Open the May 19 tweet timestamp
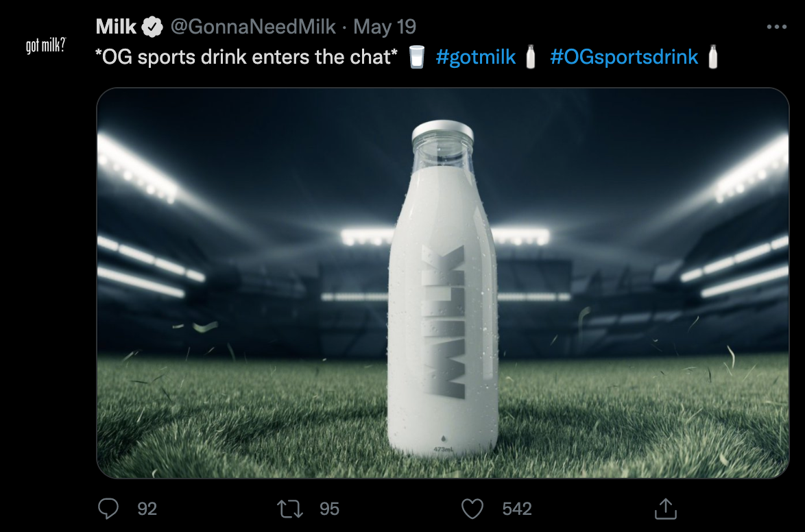This screenshot has width=805, height=532. [385, 27]
